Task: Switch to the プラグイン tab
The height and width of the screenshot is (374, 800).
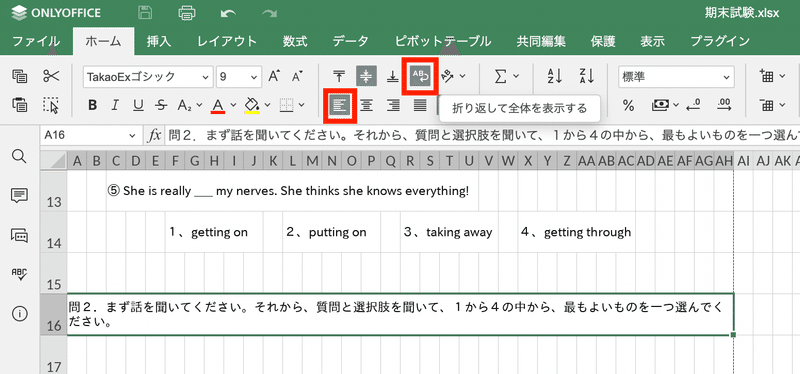Action: click(720, 41)
